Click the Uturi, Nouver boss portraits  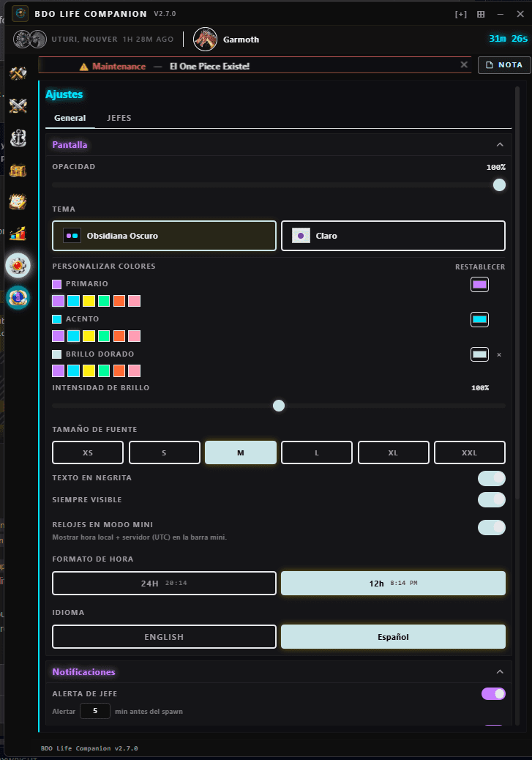click(x=29, y=40)
